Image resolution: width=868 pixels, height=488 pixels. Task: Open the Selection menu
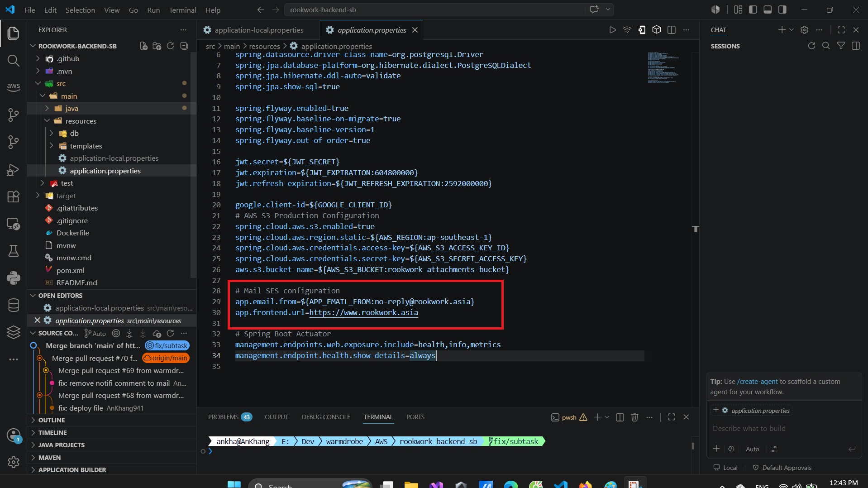[x=80, y=10]
